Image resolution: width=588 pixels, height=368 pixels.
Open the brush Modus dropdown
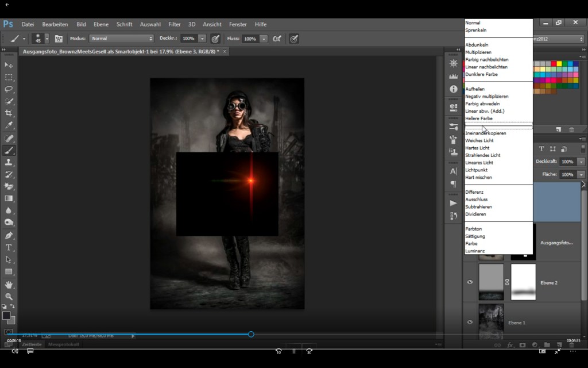click(x=121, y=39)
